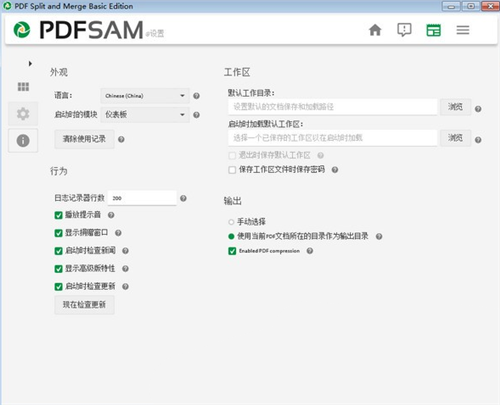Click the 输出 section heading
500x405 pixels.
[232, 201]
